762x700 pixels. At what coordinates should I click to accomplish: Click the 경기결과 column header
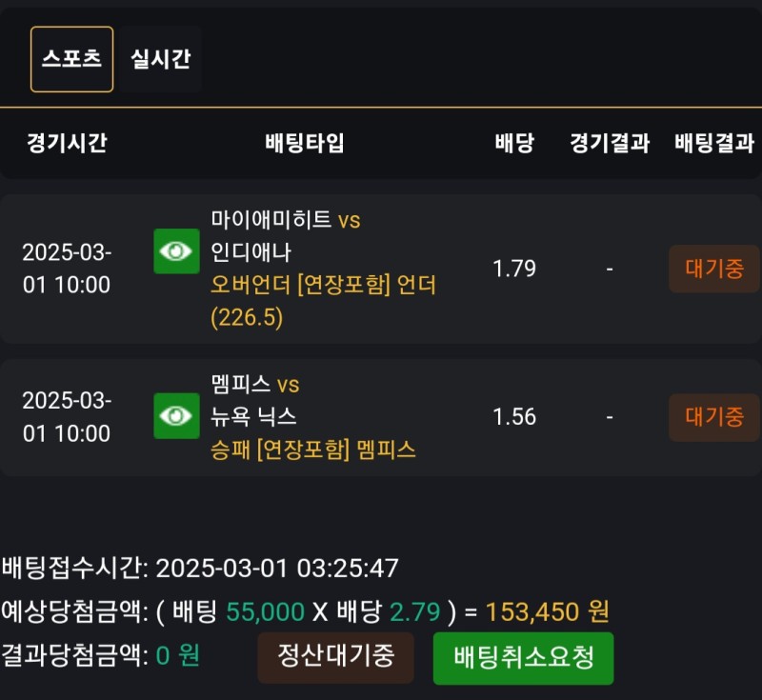click(x=610, y=144)
